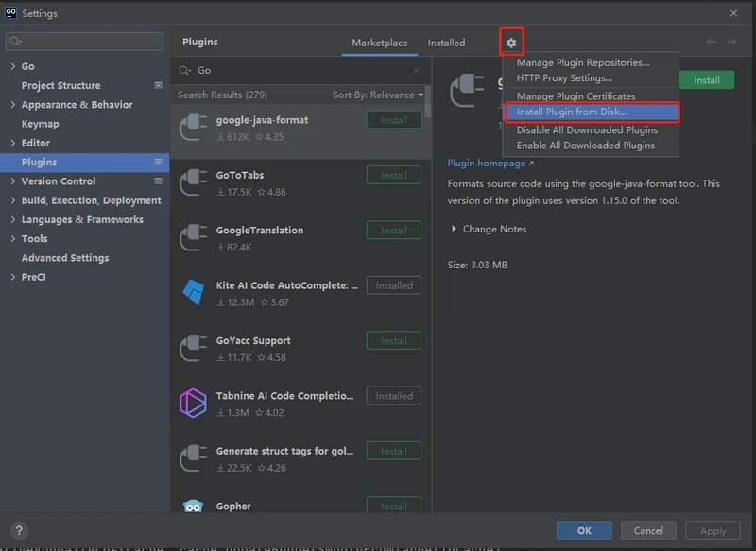This screenshot has height=551, width=756.
Task: Click the Installed button for Kite AI
Action: click(x=394, y=285)
